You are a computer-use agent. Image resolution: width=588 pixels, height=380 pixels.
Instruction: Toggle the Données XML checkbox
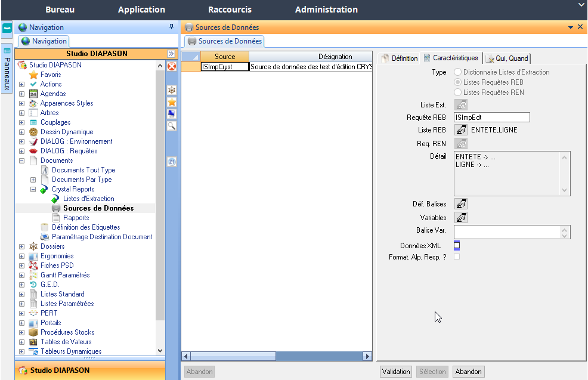pos(457,245)
